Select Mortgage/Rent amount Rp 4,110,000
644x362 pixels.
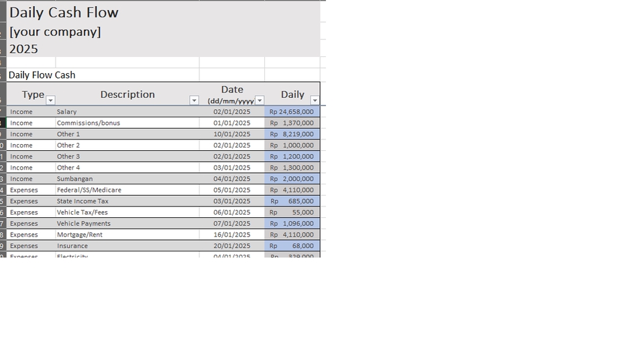[x=292, y=235]
